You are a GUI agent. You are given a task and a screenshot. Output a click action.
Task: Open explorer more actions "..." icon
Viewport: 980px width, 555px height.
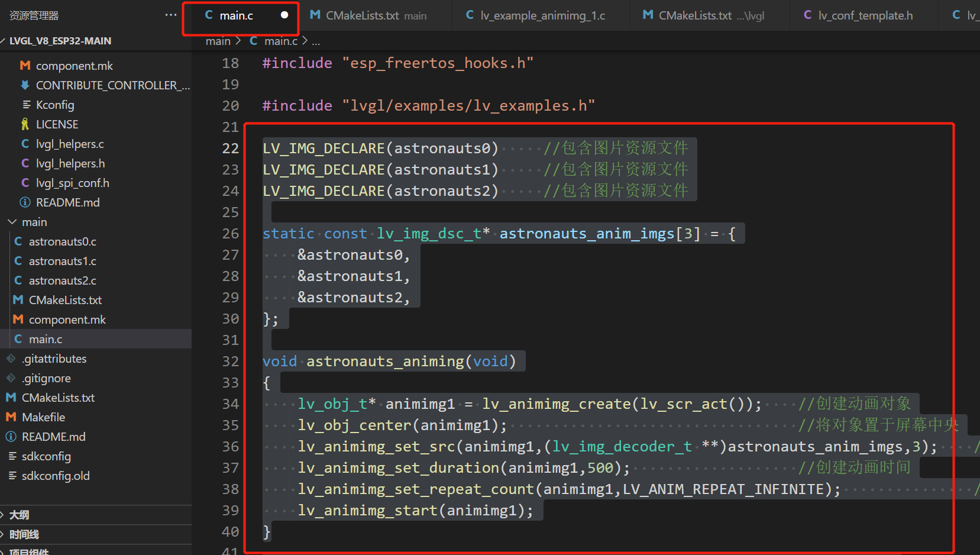[171, 15]
